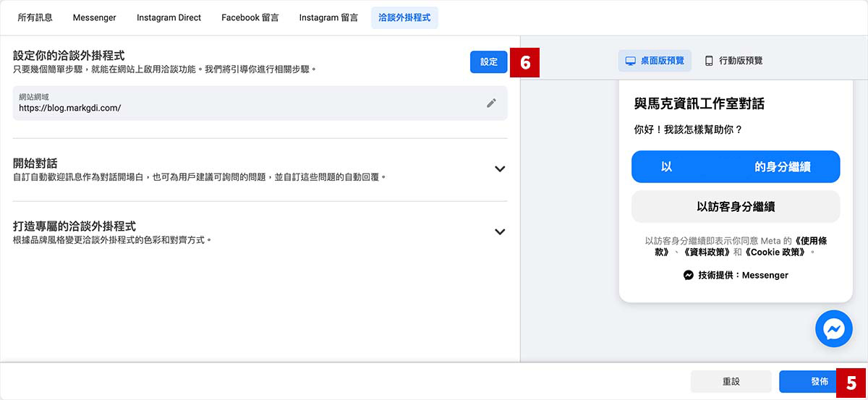Click the Messenger logo beside 技術提供

689,276
